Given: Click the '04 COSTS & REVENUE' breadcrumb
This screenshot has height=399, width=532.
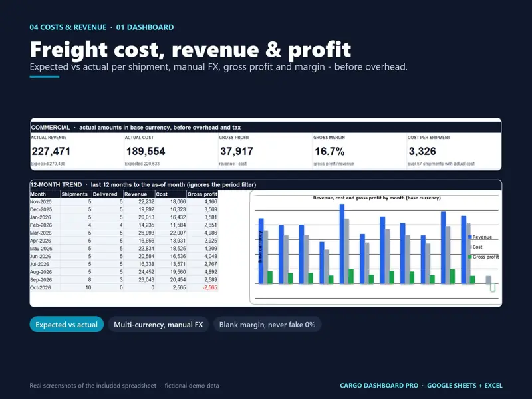Looking at the screenshot, I should click(x=68, y=27).
